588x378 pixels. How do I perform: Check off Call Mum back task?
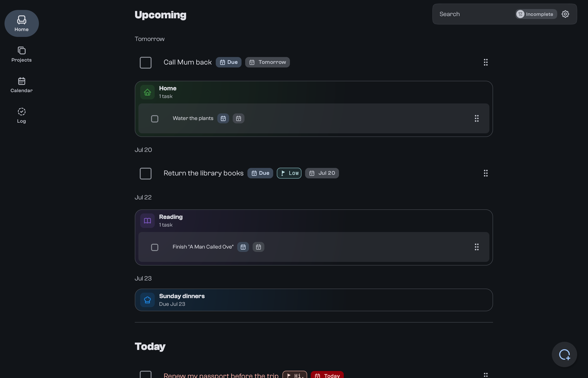click(146, 63)
